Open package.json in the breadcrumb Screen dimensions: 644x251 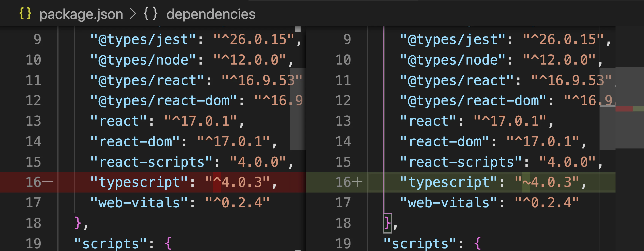pos(81,14)
